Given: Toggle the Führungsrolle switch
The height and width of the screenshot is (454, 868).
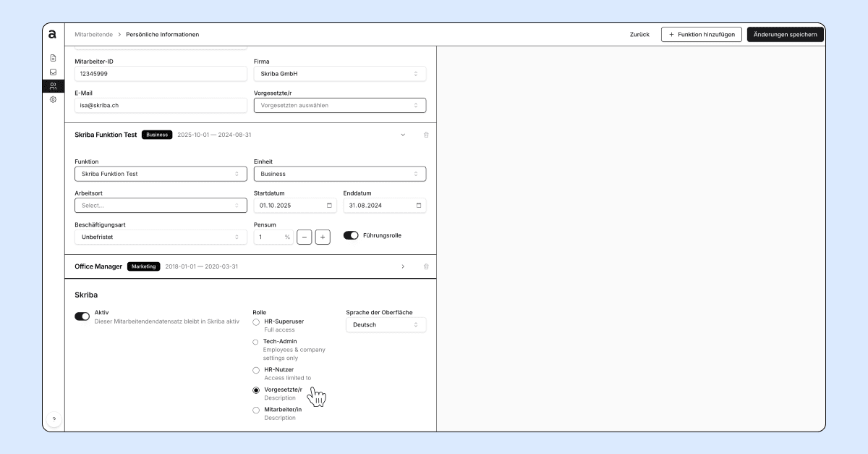Looking at the screenshot, I should click(351, 235).
